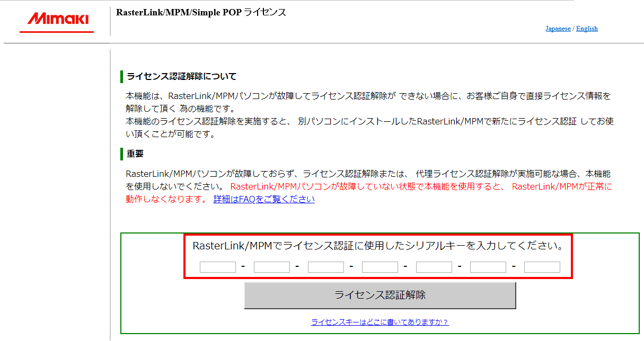Open ライセンスキーはどこに書いてありますか？ link
This screenshot has height=341, width=644.
380,322
